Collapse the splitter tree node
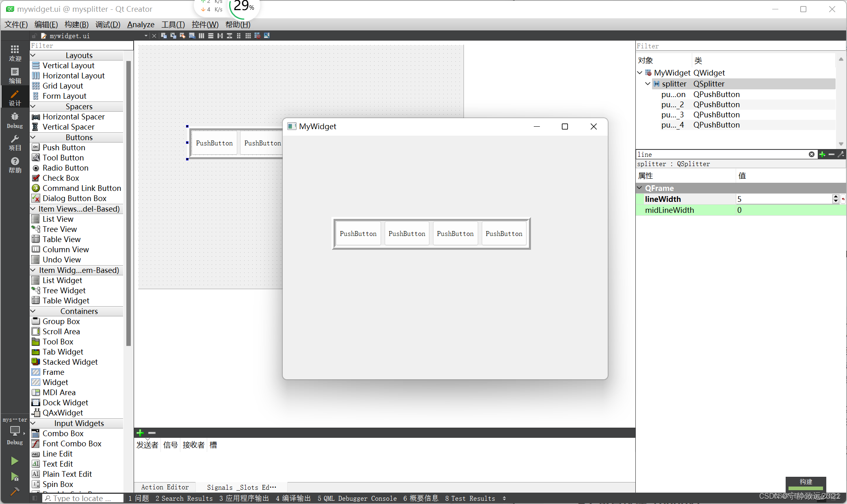This screenshot has height=504, width=847. [648, 84]
